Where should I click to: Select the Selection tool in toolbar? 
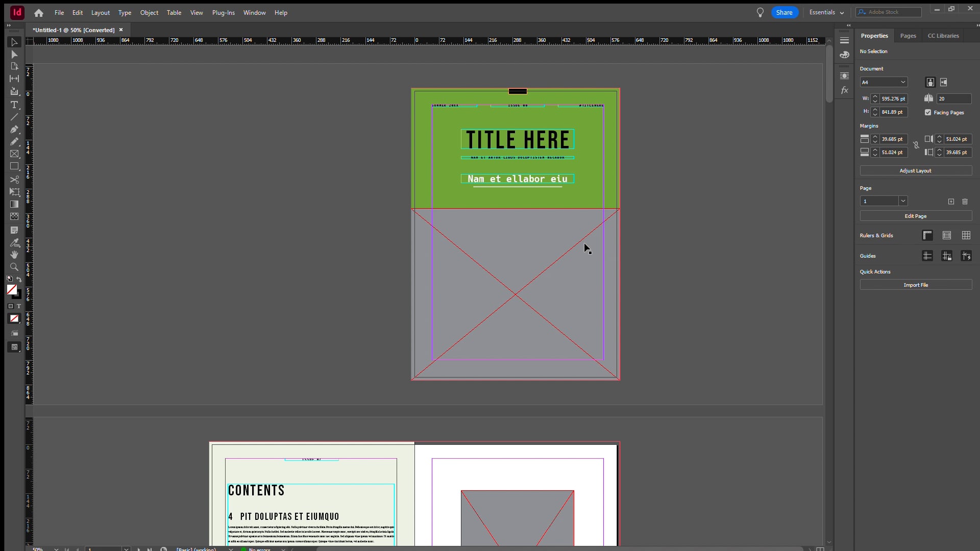click(x=14, y=42)
